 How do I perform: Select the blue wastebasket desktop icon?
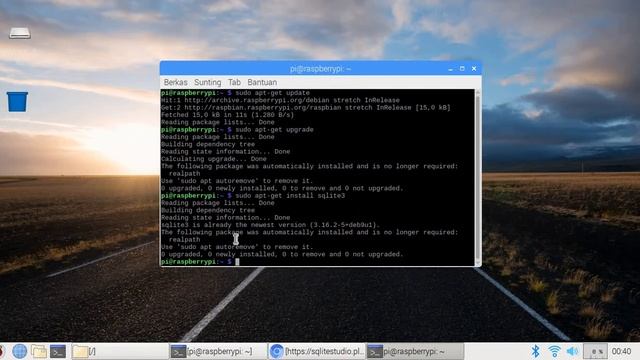click(17, 102)
